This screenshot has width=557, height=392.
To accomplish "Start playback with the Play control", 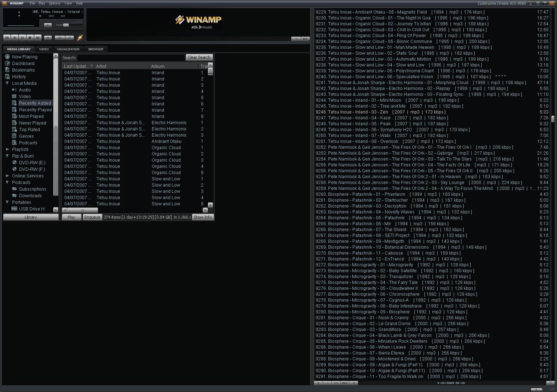I will (15, 37).
